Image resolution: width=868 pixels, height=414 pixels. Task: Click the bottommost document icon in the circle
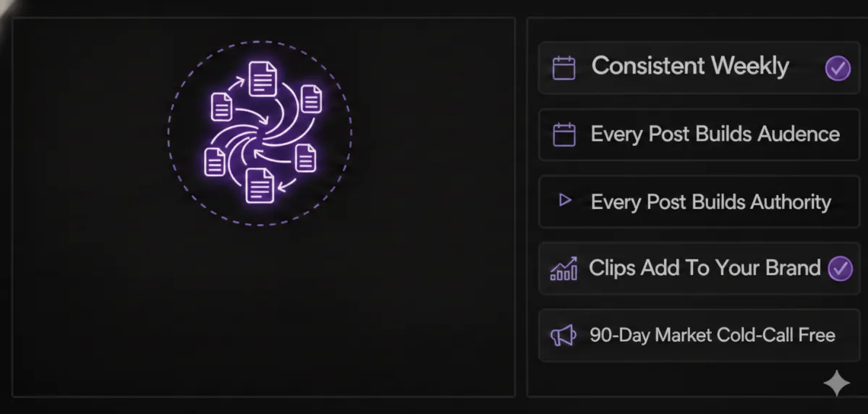click(260, 186)
